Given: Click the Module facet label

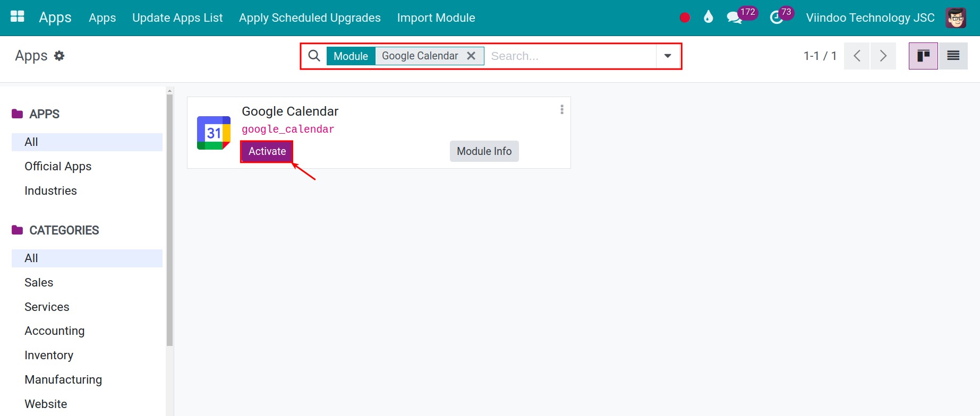Looking at the screenshot, I should [x=351, y=56].
